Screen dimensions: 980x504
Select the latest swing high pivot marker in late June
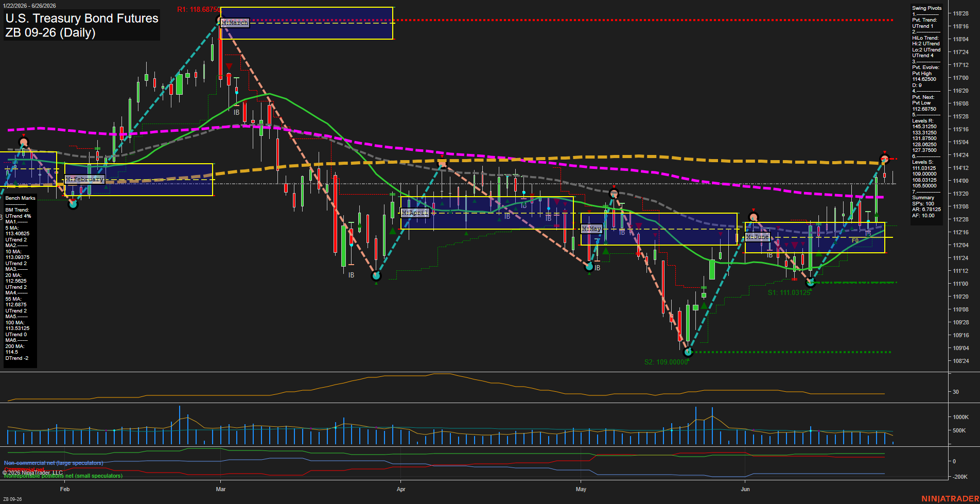click(885, 159)
